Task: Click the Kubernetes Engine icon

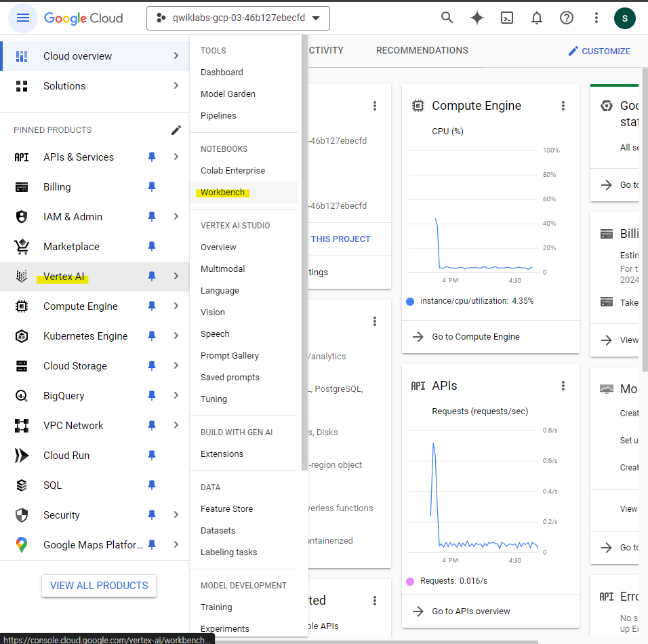Action: (22, 336)
